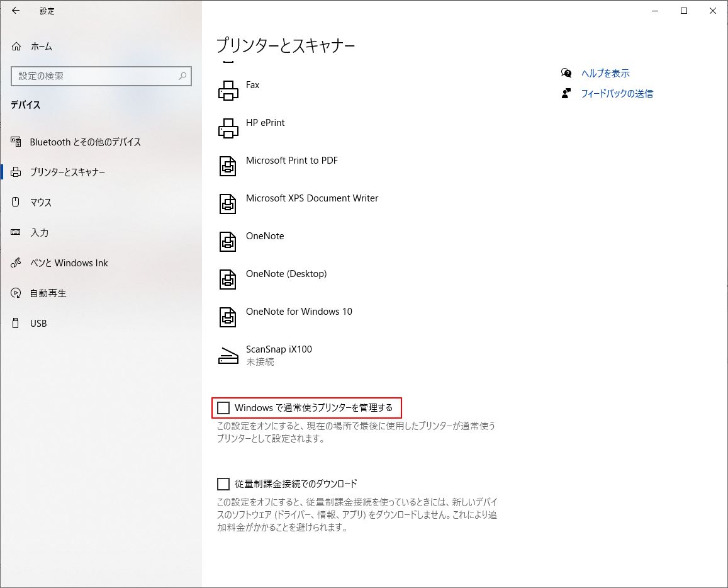Image resolution: width=728 pixels, height=588 pixels.
Task: Click the pen and Windows Ink icon
Action: tap(16, 263)
